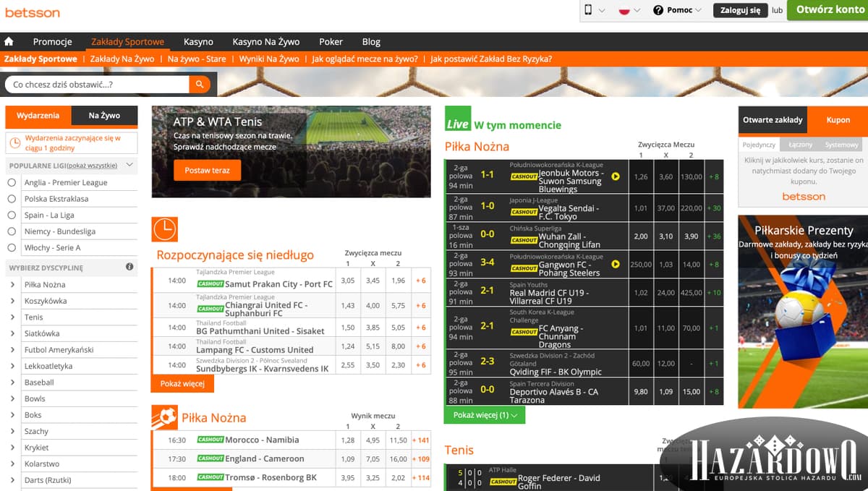Click the orange search magnifier button
The width and height of the screenshot is (868, 491).
(199, 85)
